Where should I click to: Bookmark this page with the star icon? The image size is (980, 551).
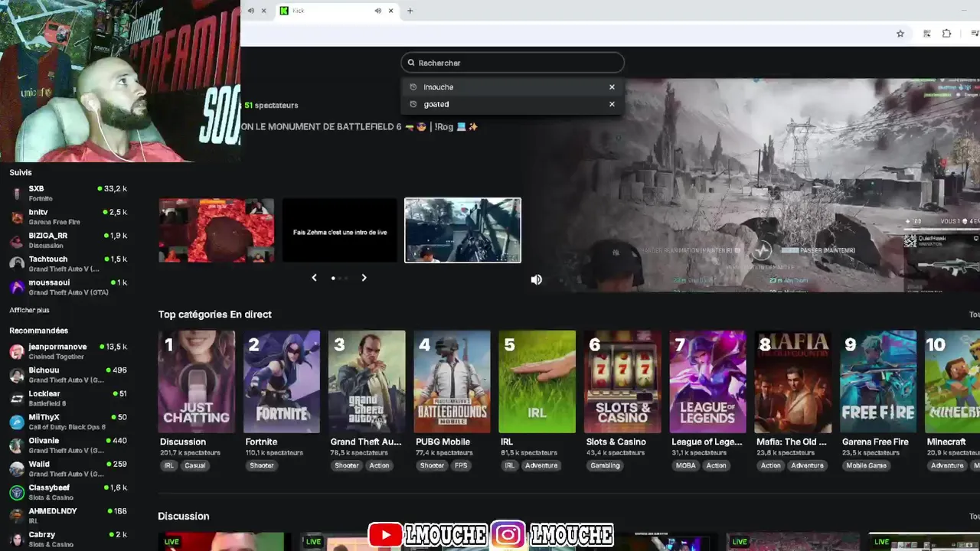900,34
